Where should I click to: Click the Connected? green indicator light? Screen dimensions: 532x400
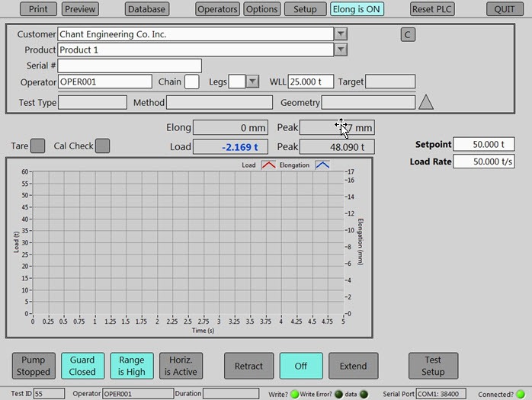(520, 394)
